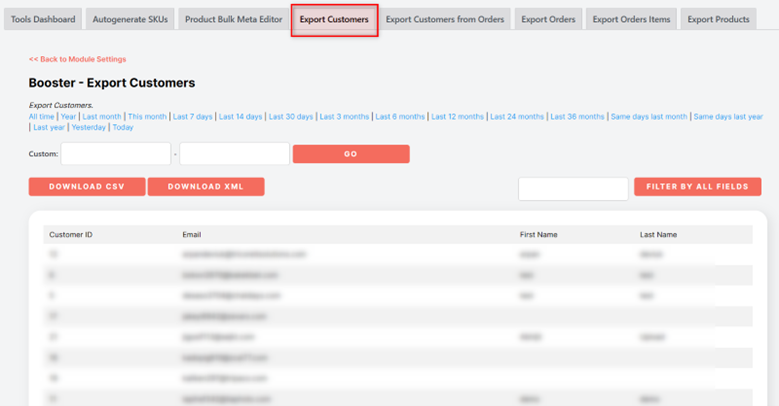Click the First Name column header

click(539, 235)
